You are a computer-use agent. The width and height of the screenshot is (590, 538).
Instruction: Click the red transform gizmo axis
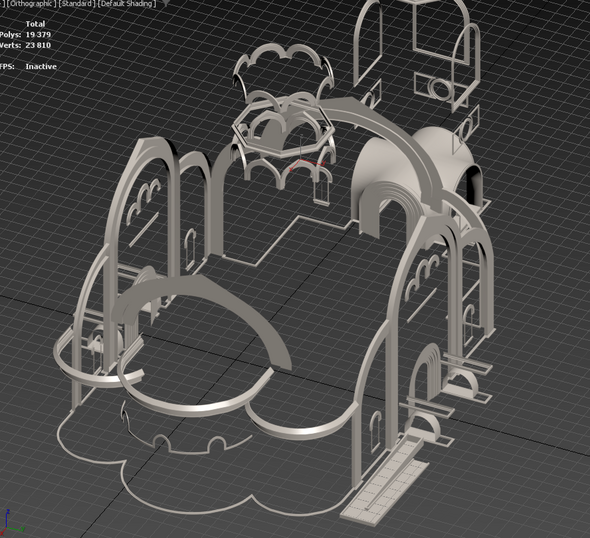[313, 163]
